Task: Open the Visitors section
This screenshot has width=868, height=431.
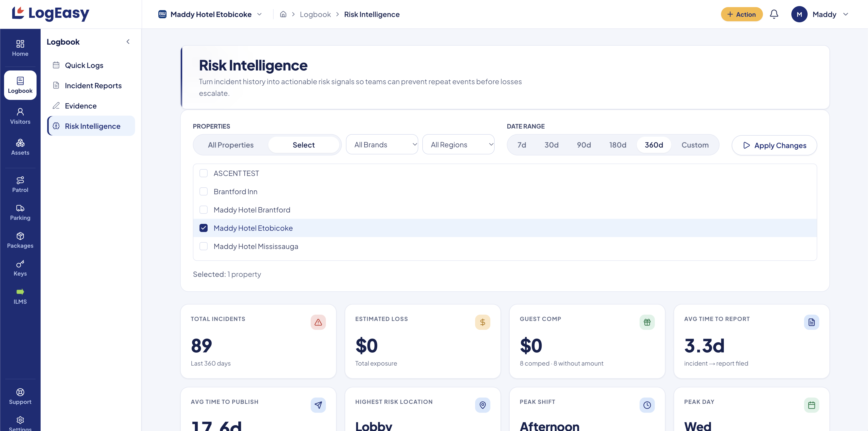Action: [x=20, y=116]
